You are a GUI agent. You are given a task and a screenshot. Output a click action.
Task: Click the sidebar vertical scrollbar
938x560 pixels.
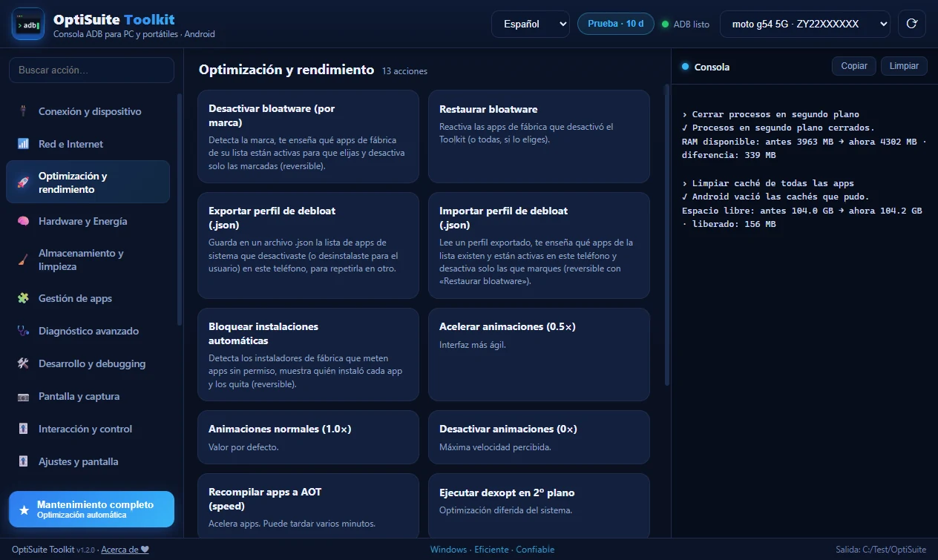[179, 209]
